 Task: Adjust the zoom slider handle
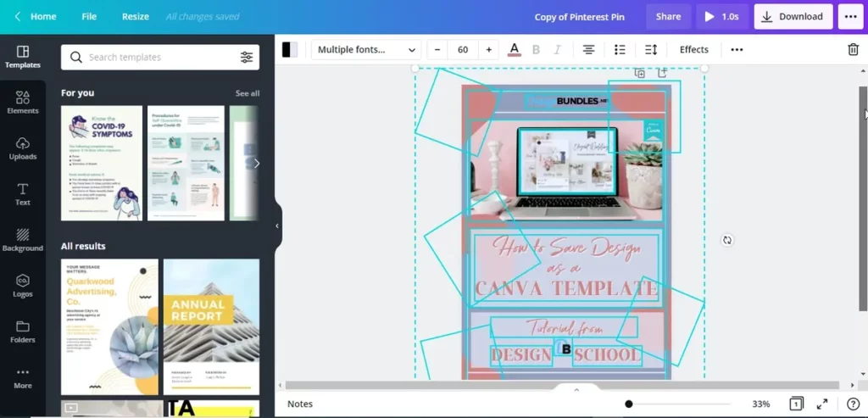click(628, 404)
